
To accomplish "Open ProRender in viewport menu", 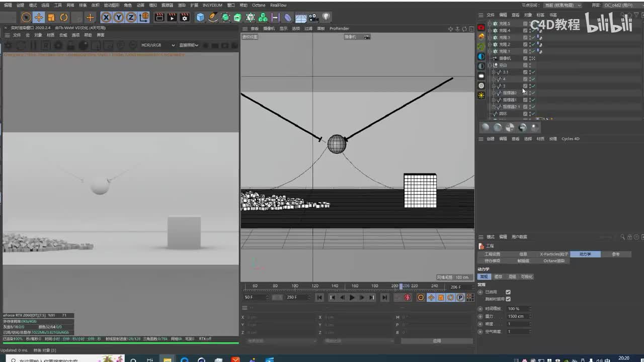I will [x=339, y=29].
